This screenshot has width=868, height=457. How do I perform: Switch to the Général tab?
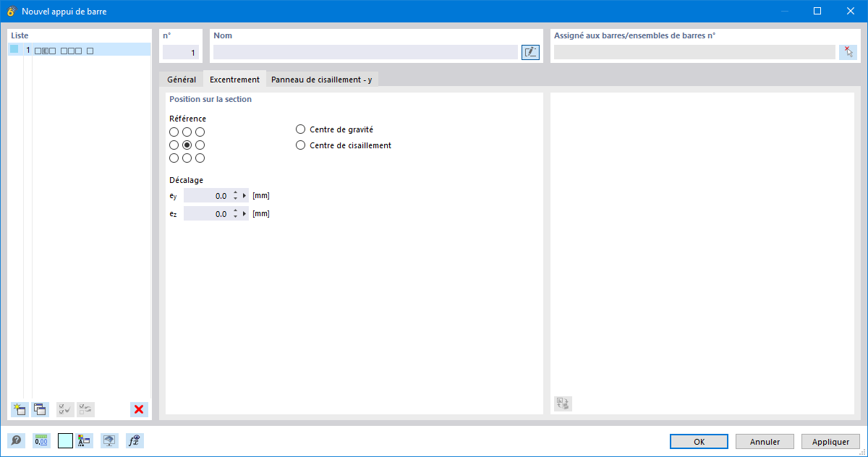pos(182,80)
